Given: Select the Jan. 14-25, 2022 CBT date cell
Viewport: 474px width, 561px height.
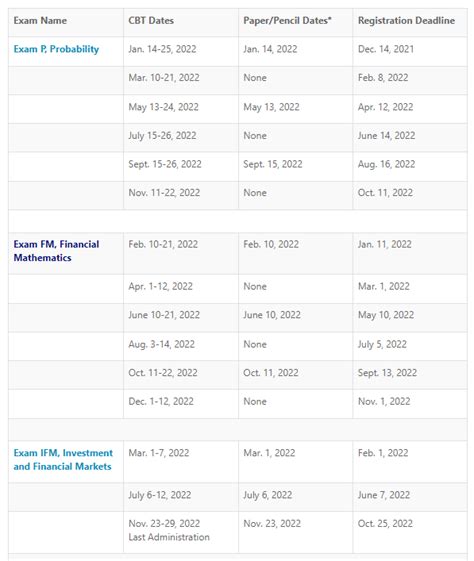Looking at the screenshot, I should [162, 49].
